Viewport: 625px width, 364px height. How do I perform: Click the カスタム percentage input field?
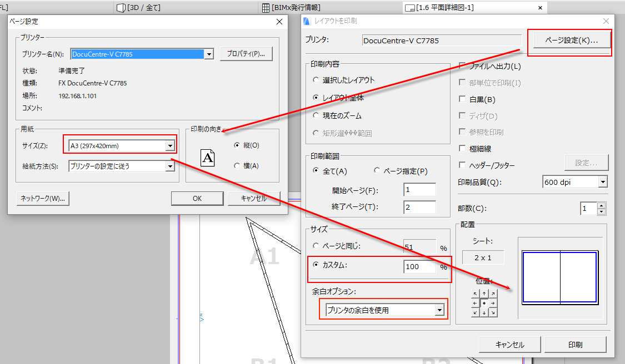coord(419,267)
